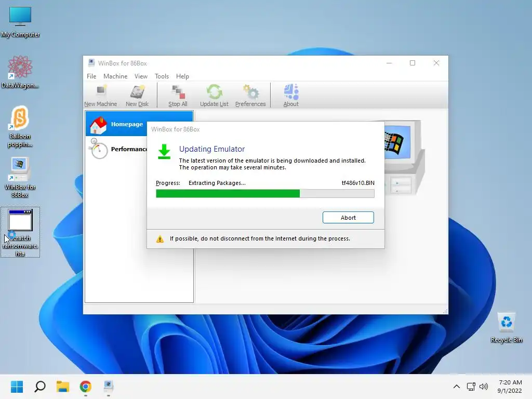The height and width of the screenshot is (399, 532).
Task: Click the About toolbar icon
Action: point(291,96)
